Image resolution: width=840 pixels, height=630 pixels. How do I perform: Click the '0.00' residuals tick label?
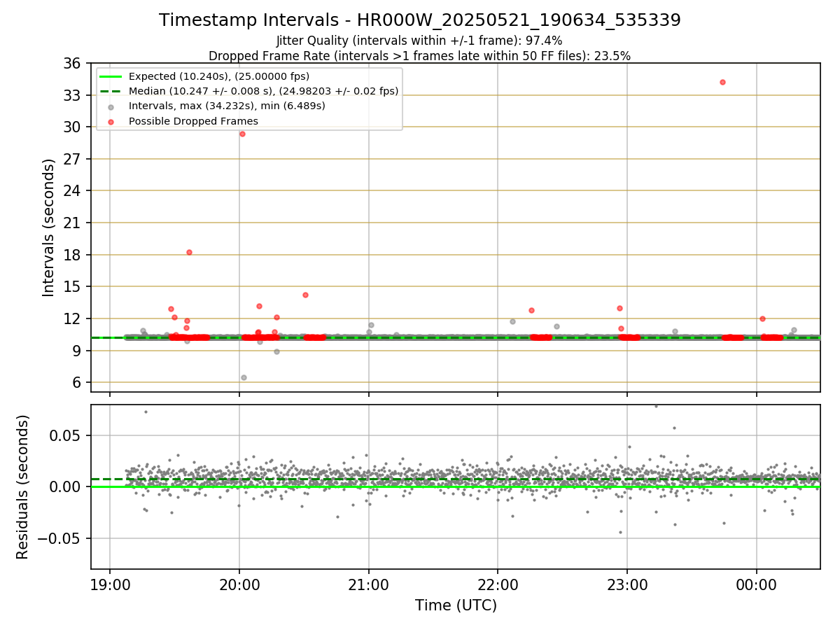[64, 486]
